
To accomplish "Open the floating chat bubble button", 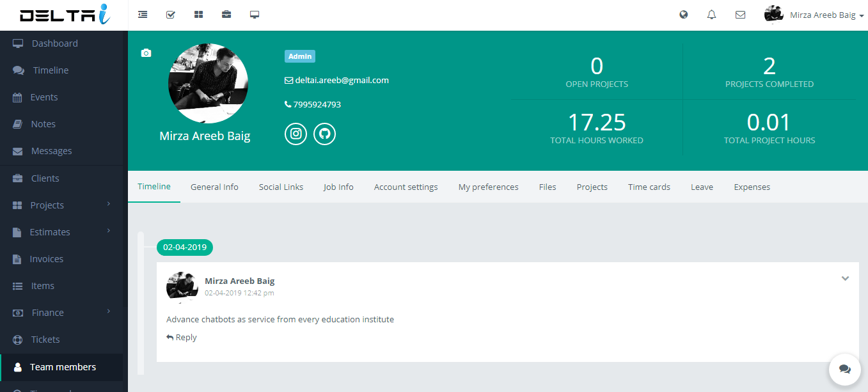I will pos(844,369).
